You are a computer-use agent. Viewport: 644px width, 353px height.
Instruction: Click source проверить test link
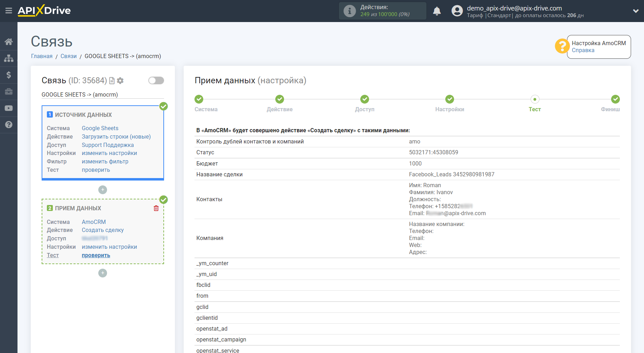pos(96,170)
